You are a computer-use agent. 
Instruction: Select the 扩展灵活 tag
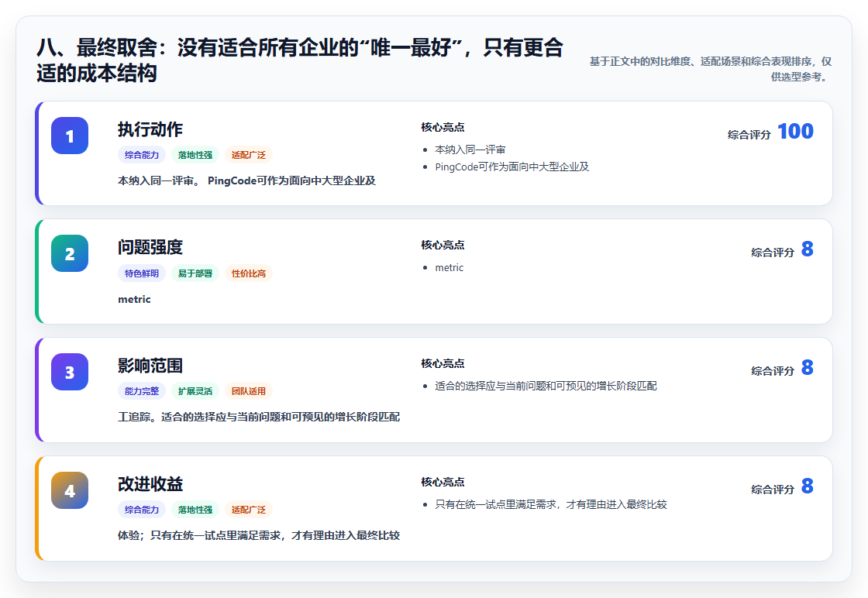tap(195, 391)
